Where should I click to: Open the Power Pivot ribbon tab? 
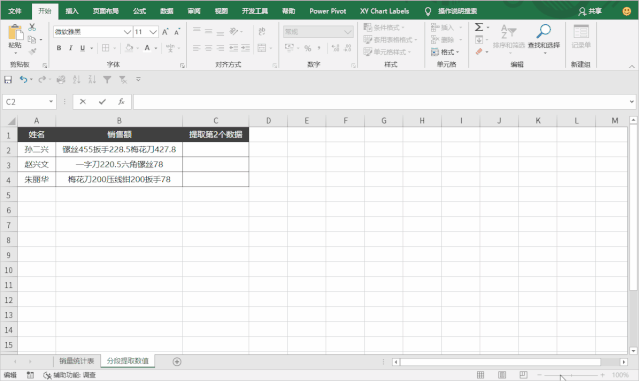328,11
